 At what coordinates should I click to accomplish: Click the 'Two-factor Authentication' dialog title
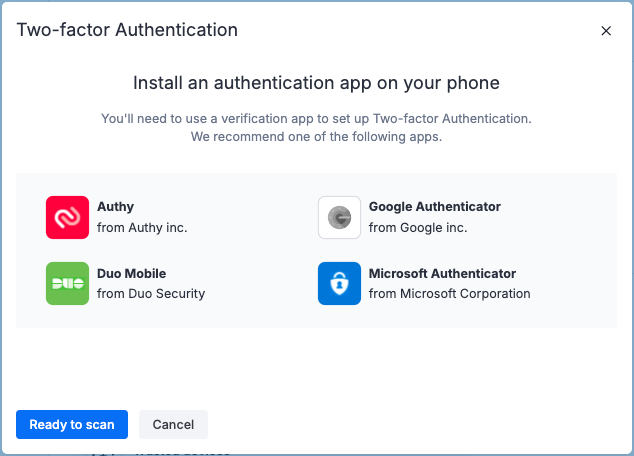click(127, 30)
